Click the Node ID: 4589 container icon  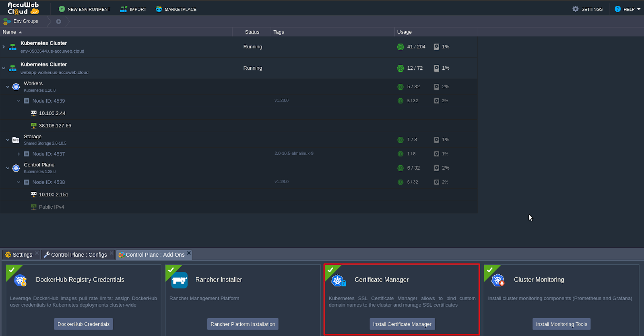(x=27, y=101)
